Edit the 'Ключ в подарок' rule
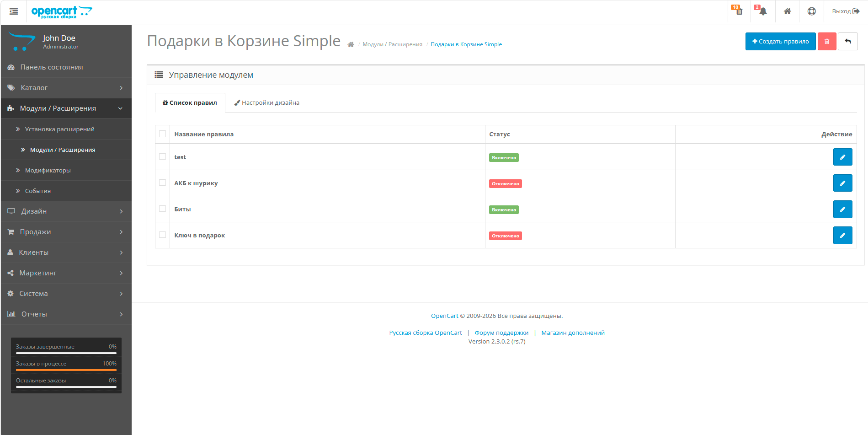Screen dimensions: 868x435 (x=842, y=235)
